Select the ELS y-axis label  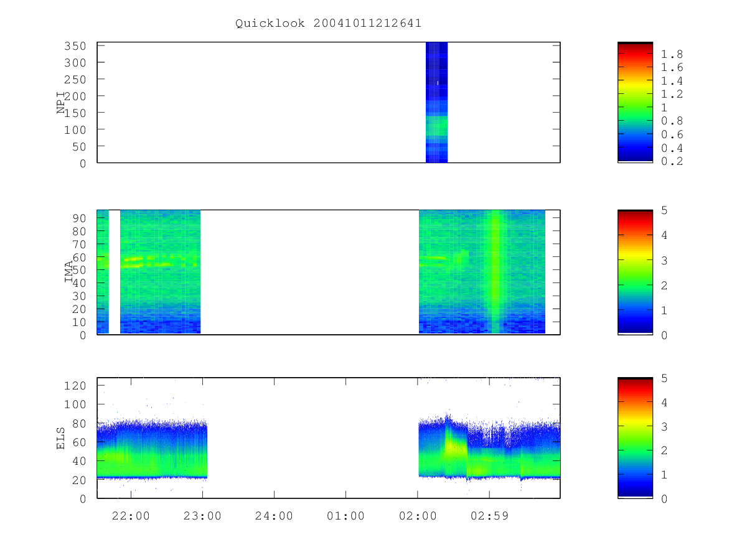coord(61,438)
